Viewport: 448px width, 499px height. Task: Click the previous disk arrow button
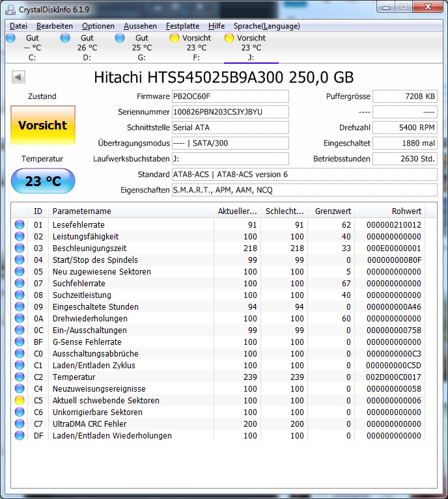[18, 77]
